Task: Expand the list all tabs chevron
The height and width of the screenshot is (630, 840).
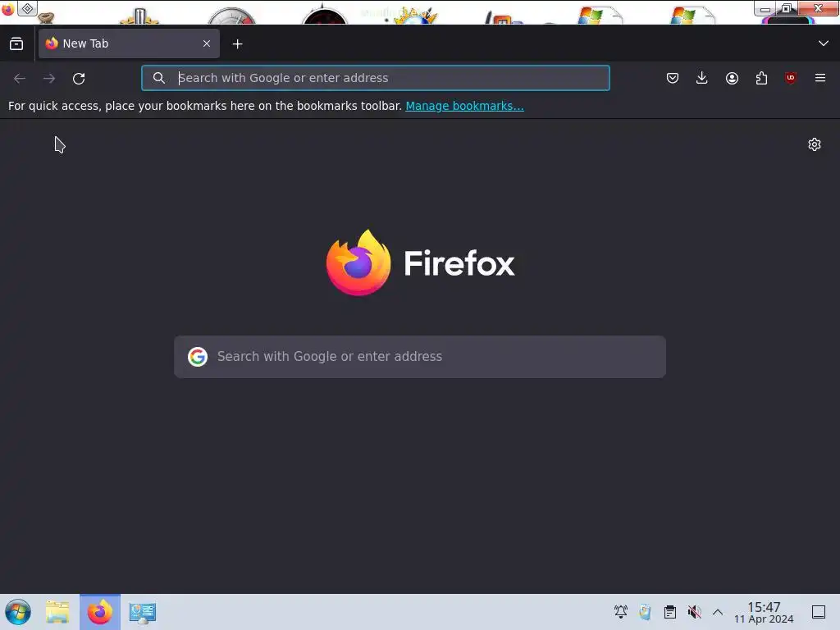Action: (x=824, y=43)
